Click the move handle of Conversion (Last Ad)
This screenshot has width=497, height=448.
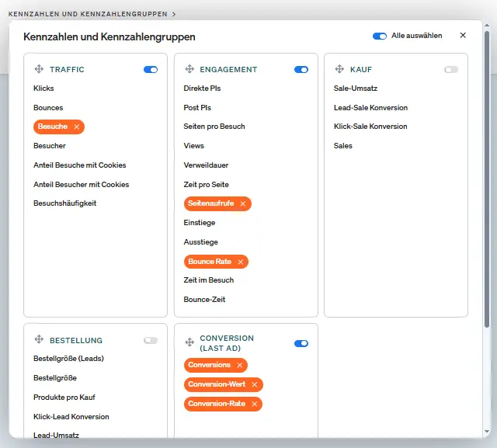click(x=189, y=342)
